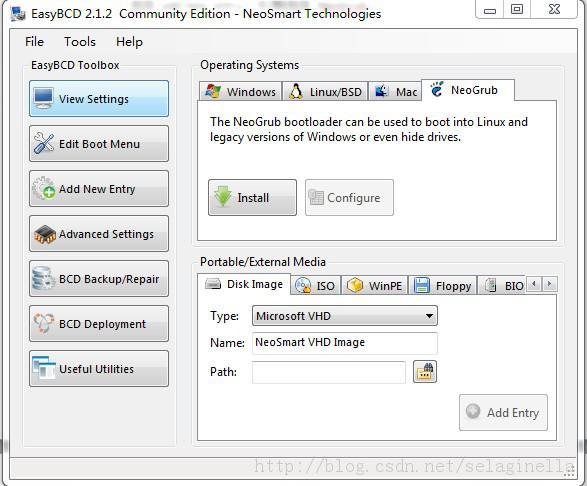The image size is (587, 486).
Task: Click the ISO disc icon
Action: pyautogui.click(x=302, y=285)
